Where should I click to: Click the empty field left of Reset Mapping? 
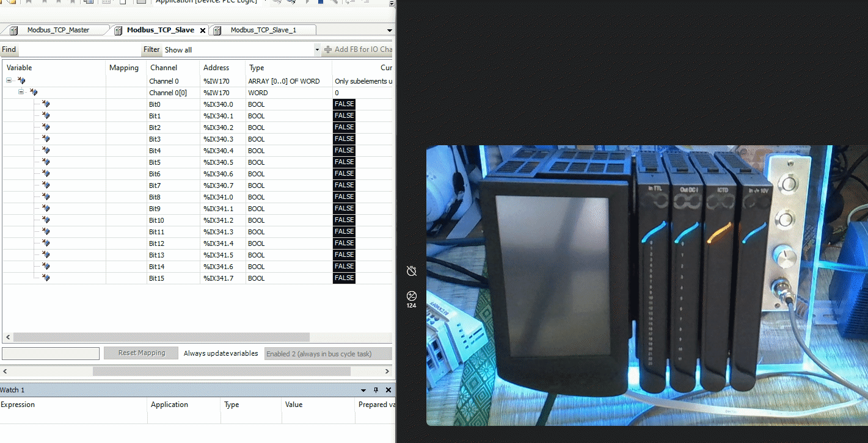pyautogui.click(x=51, y=353)
